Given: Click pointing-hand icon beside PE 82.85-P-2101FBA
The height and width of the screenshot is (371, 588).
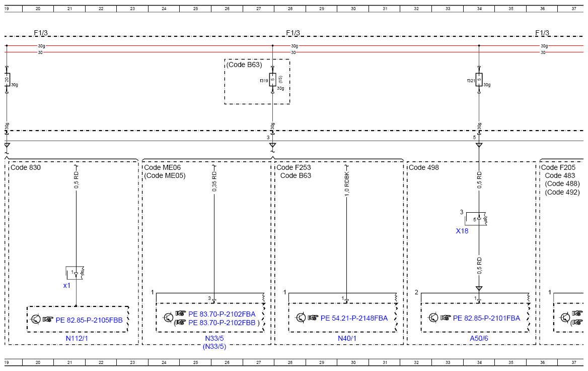Looking at the screenshot, I should tap(445, 318).
